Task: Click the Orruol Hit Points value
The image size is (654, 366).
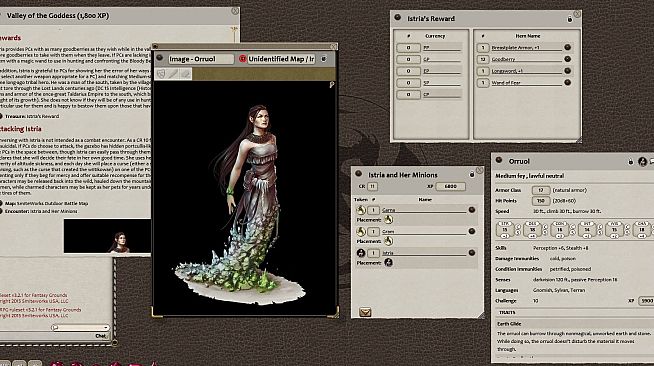Action: tap(541, 201)
